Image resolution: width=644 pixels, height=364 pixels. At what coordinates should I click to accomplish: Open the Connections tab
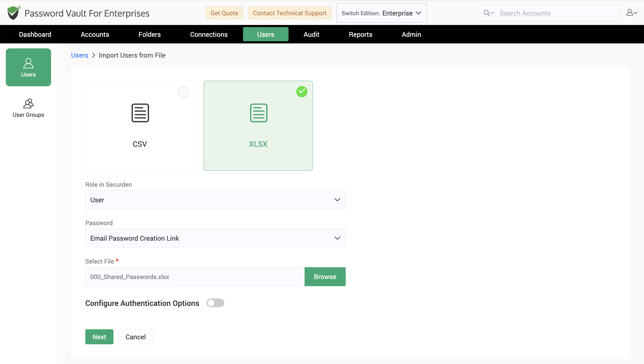pos(209,34)
